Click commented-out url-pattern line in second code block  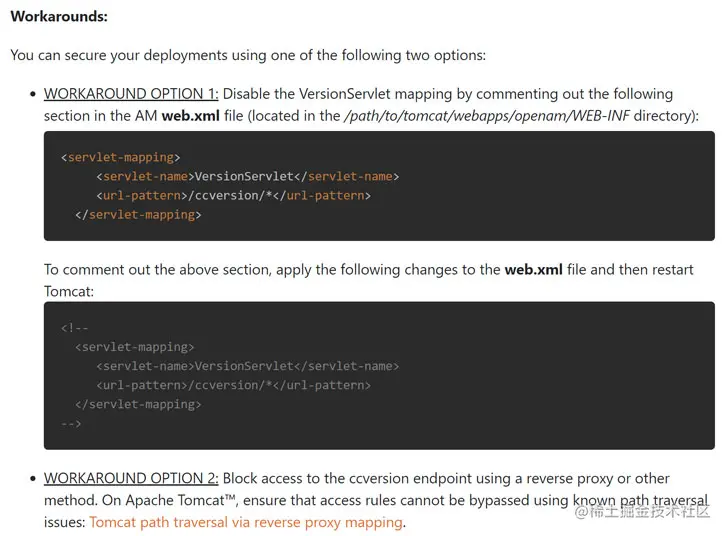click(x=234, y=385)
